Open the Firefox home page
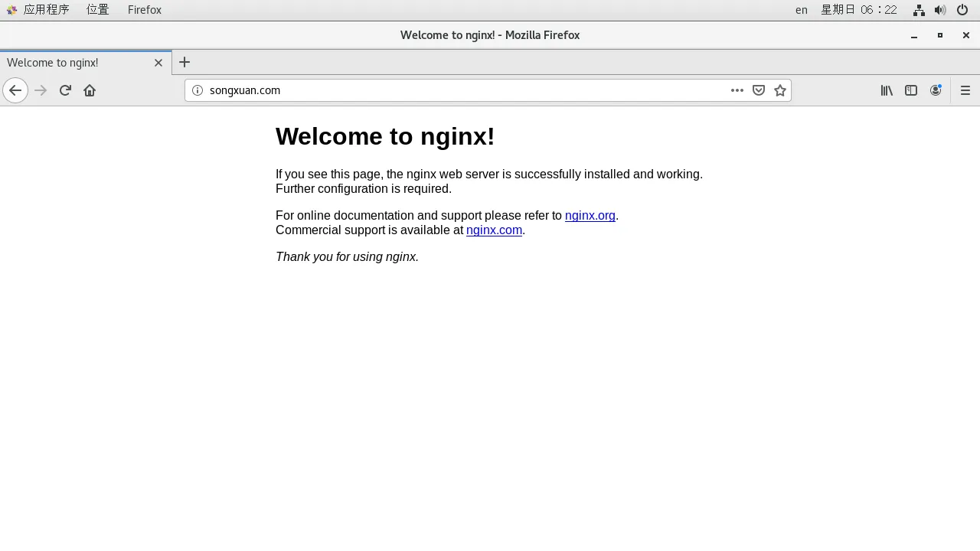Viewport: 980px width, 551px height. (90, 90)
